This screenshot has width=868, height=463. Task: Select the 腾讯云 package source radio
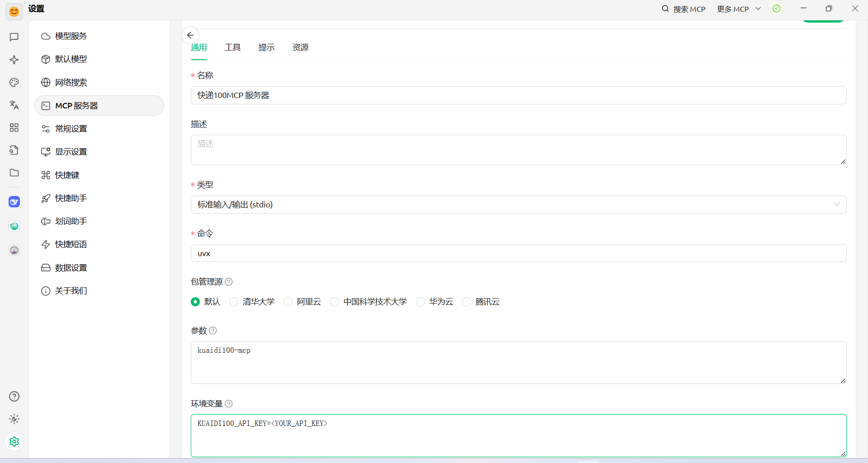click(x=467, y=302)
